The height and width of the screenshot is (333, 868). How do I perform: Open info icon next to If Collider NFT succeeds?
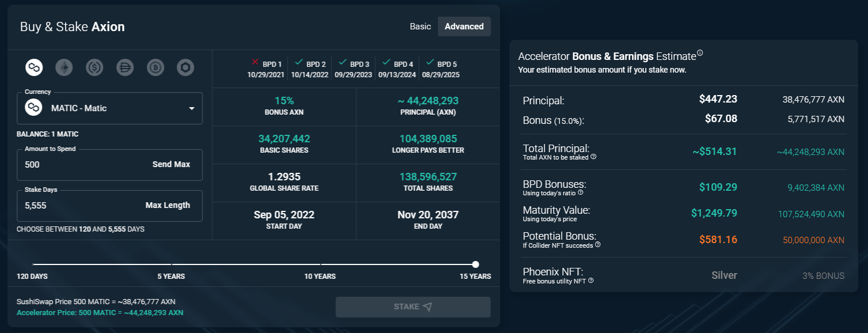tap(597, 245)
